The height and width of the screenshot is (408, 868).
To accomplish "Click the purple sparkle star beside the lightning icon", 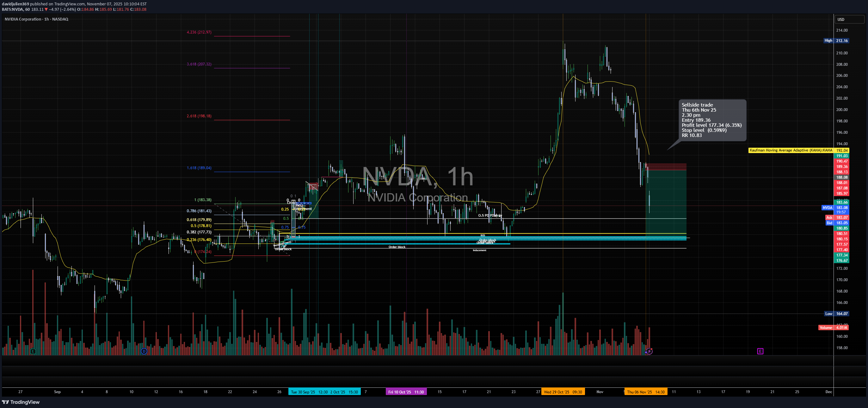I will [646, 353].
